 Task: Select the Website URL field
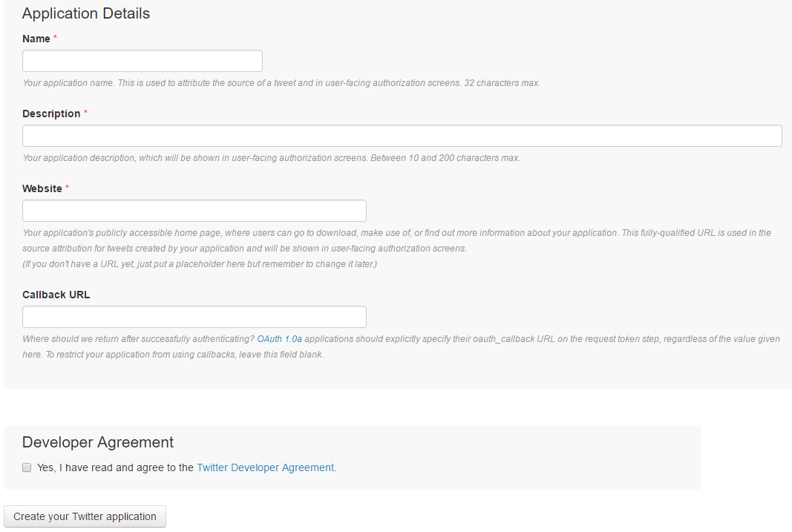[194, 211]
